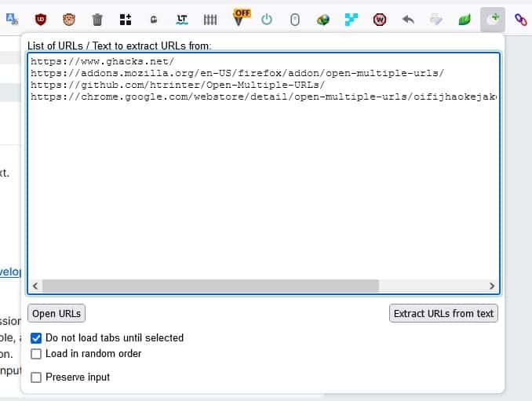Toggle the Open Multiple URLs toolbar icon

[x=493, y=20]
